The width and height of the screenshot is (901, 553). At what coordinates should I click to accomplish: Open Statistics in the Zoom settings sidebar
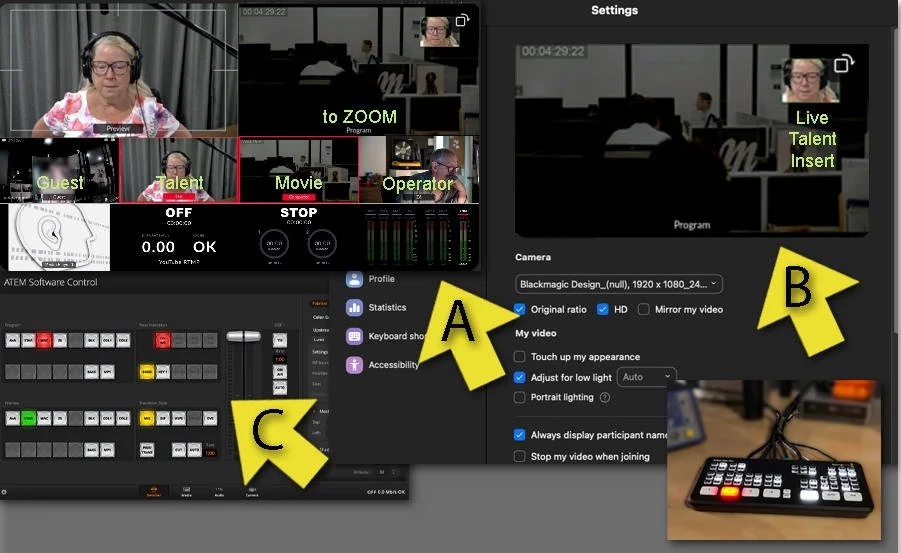376,308
